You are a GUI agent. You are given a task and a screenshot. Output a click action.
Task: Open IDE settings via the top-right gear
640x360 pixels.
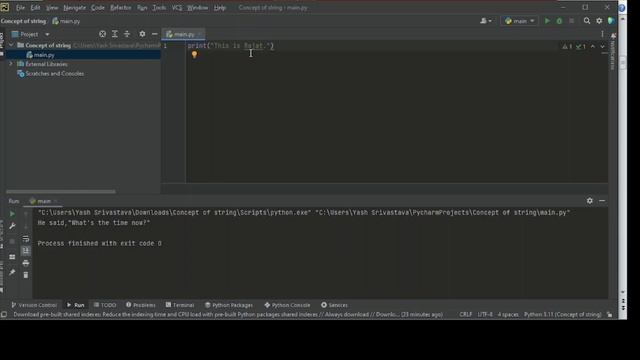[599, 21]
